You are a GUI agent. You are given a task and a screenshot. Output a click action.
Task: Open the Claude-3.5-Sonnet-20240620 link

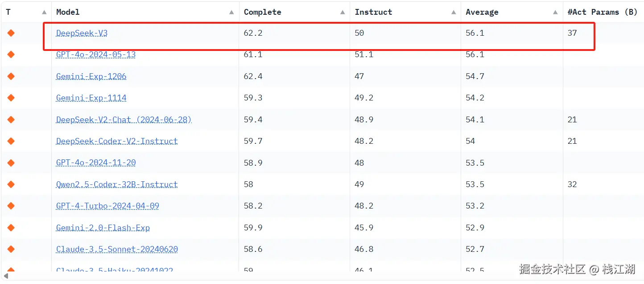[x=117, y=249]
